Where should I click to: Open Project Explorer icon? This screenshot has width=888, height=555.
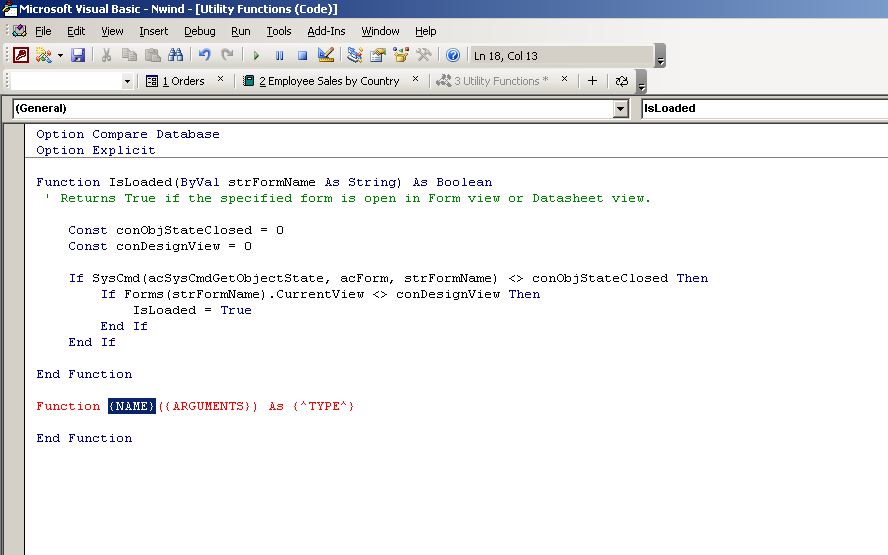355,55
